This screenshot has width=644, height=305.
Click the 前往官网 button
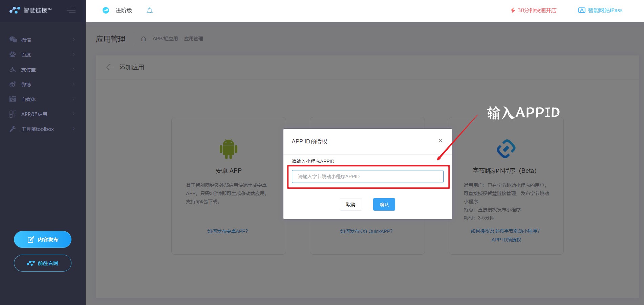(43, 263)
